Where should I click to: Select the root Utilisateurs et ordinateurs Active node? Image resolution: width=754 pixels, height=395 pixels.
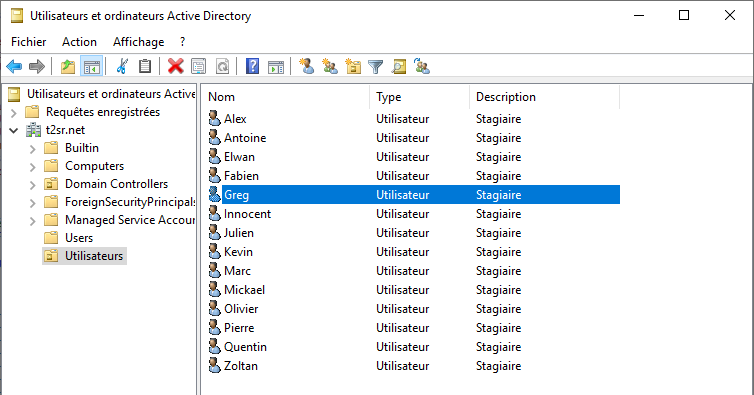[111, 94]
